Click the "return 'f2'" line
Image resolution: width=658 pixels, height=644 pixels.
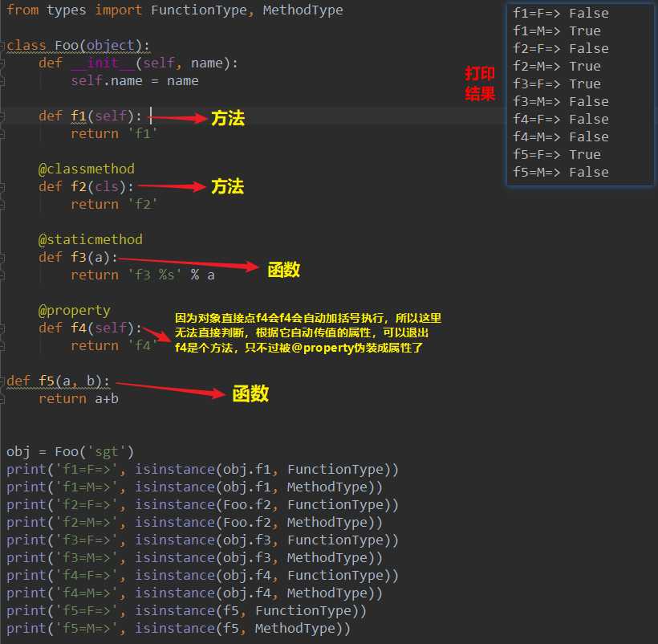114,204
